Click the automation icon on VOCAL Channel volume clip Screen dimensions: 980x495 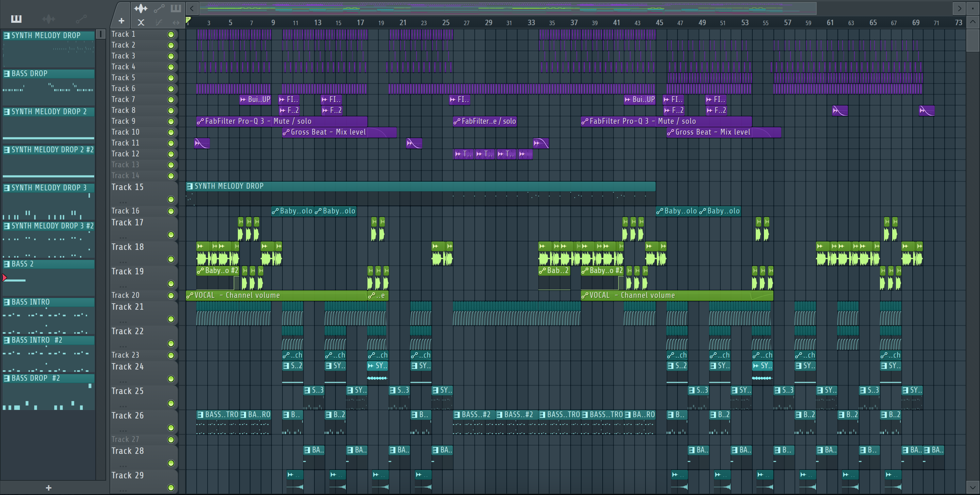190,295
